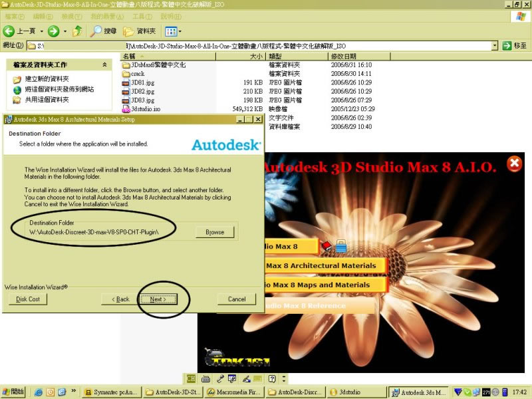Click the help icon on language bar

point(272,378)
